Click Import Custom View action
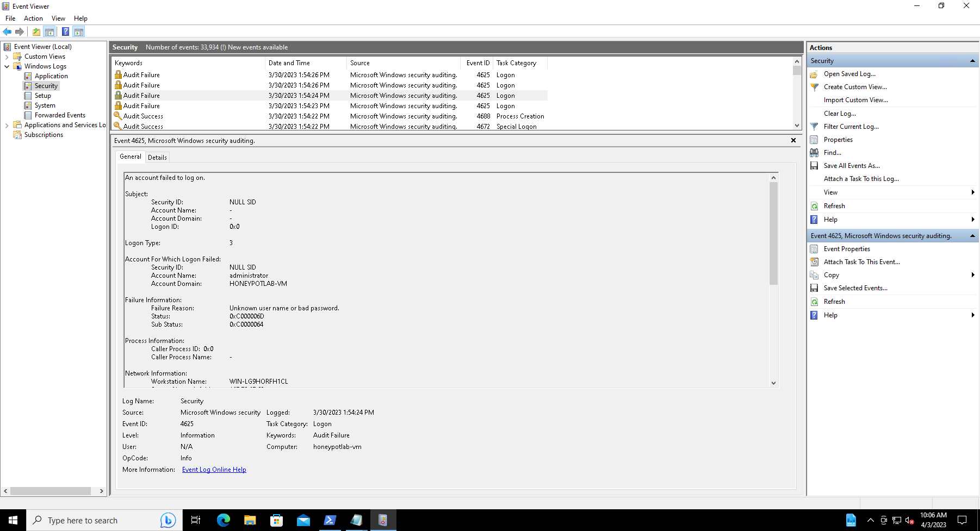980x531 pixels. [855, 100]
